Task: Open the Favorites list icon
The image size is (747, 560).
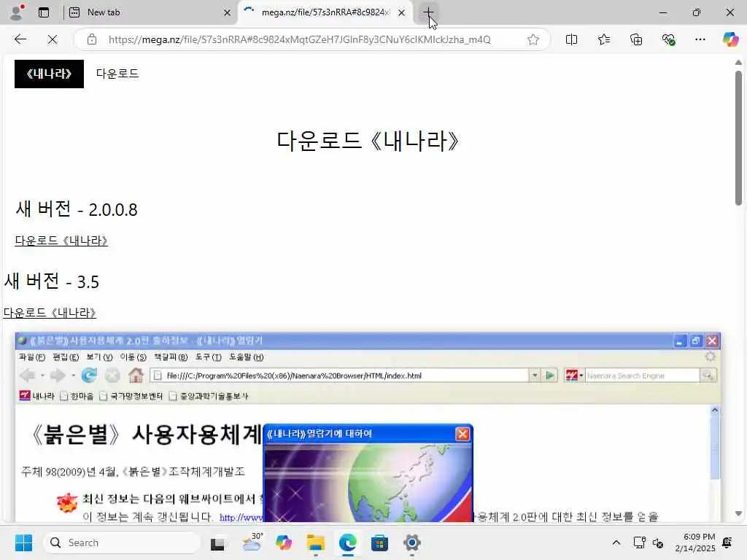Action: [603, 39]
